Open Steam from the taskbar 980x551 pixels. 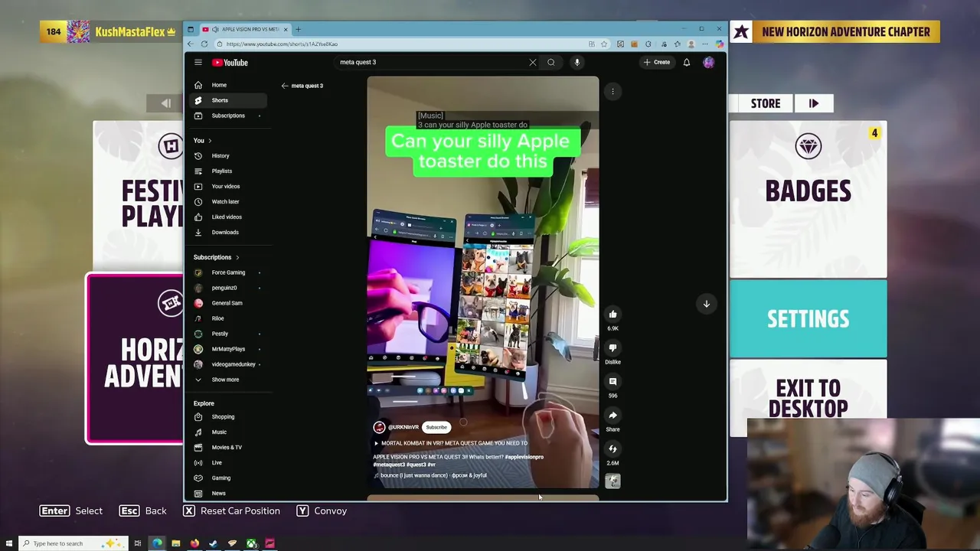[x=214, y=543]
